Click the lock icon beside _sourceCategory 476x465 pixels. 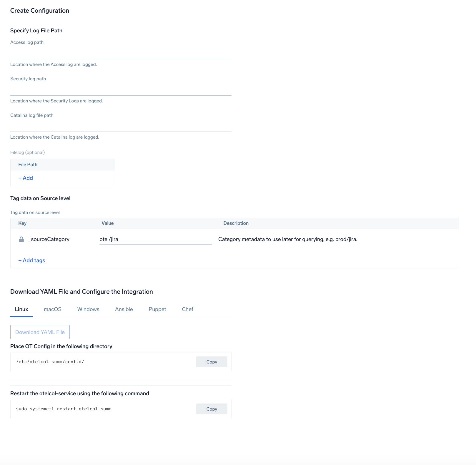tap(21, 239)
